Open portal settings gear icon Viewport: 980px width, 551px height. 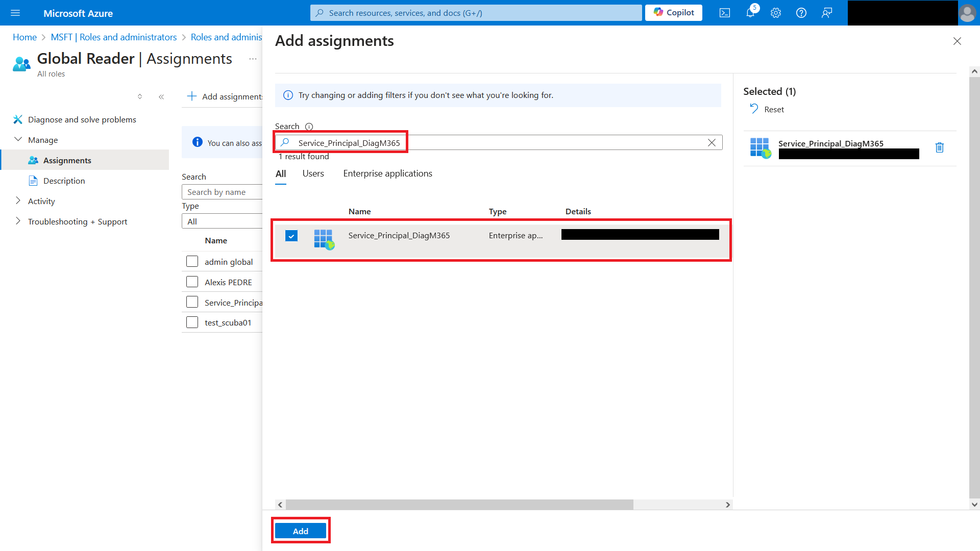click(x=776, y=13)
